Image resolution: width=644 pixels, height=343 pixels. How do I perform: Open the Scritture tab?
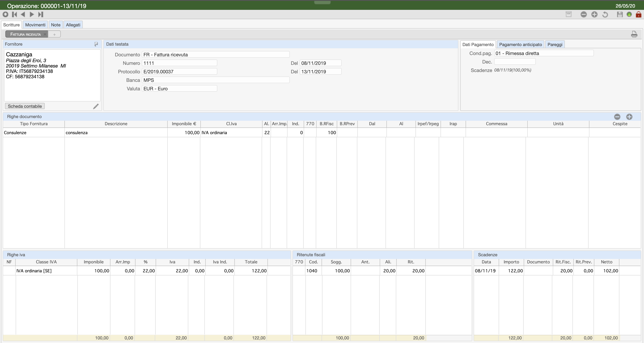click(11, 25)
